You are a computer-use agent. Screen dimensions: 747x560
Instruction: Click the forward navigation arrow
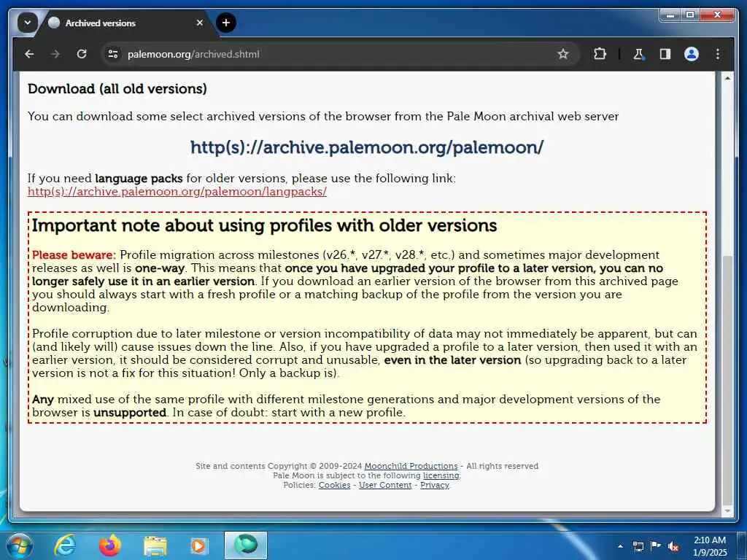tap(55, 54)
